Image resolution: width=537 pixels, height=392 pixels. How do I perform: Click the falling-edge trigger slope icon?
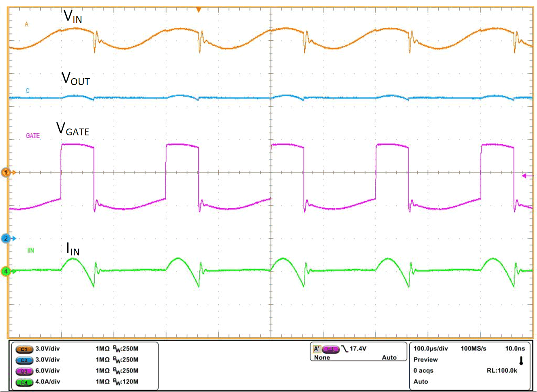tap(344, 348)
